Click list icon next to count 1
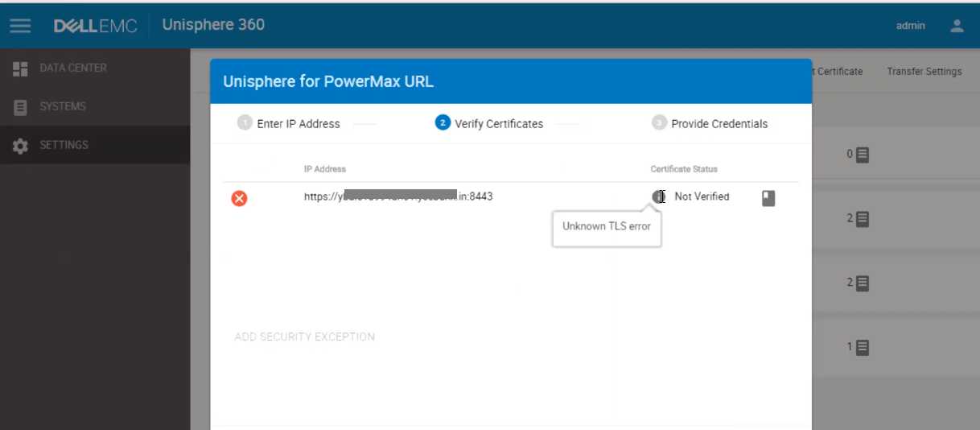This screenshot has width=980, height=430. click(x=863, y=348)
